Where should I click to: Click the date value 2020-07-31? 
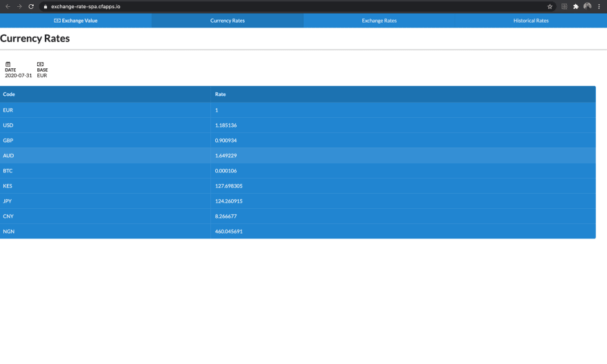[18, 75]
